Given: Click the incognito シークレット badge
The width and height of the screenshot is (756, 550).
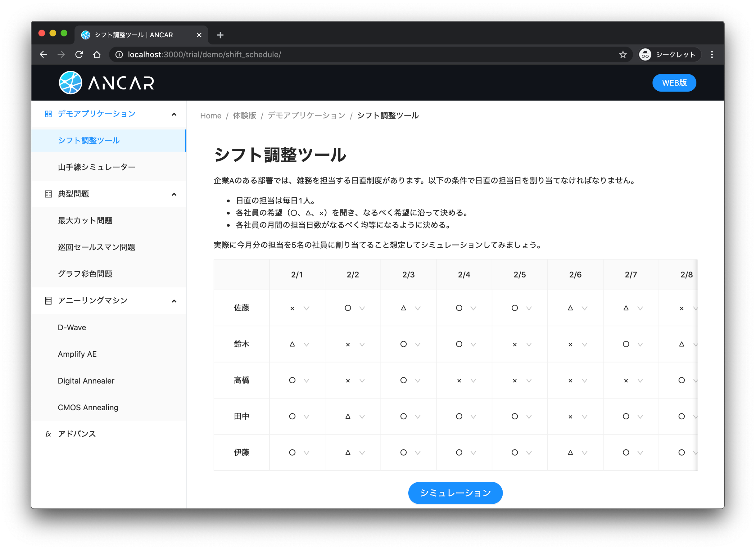Looking at the screenshot, I should tap(669, 55).
